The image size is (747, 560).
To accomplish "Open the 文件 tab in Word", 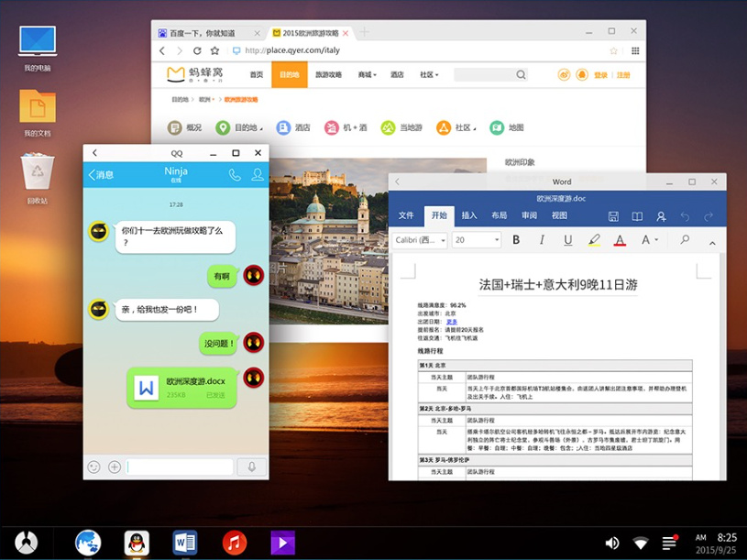I will [x=406, y=215].
